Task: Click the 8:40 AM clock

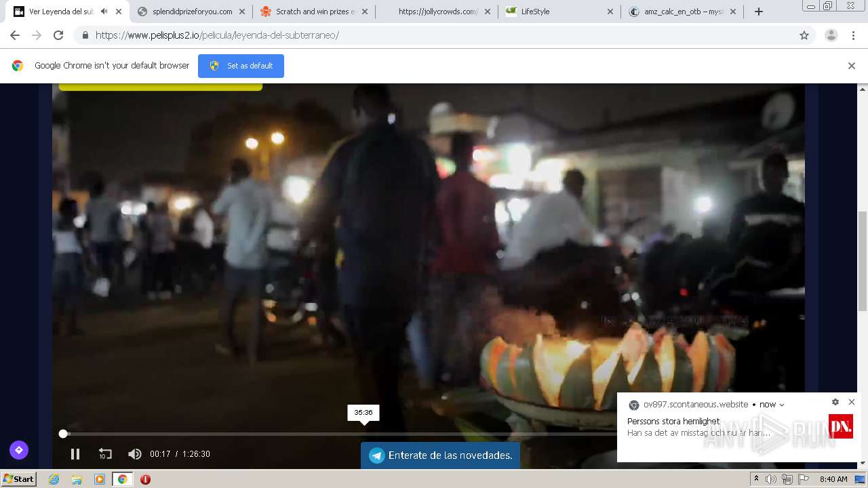Action: click(x=833, y=479)
